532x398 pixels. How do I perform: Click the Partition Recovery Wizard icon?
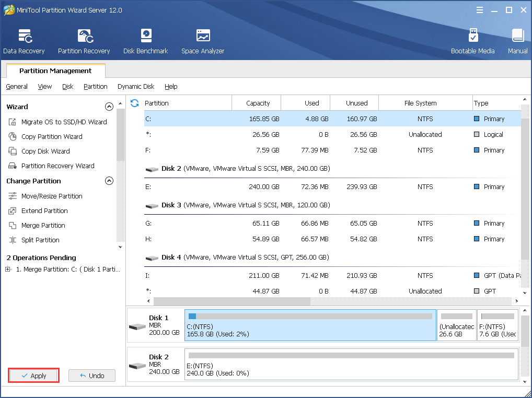click(13, 166)
